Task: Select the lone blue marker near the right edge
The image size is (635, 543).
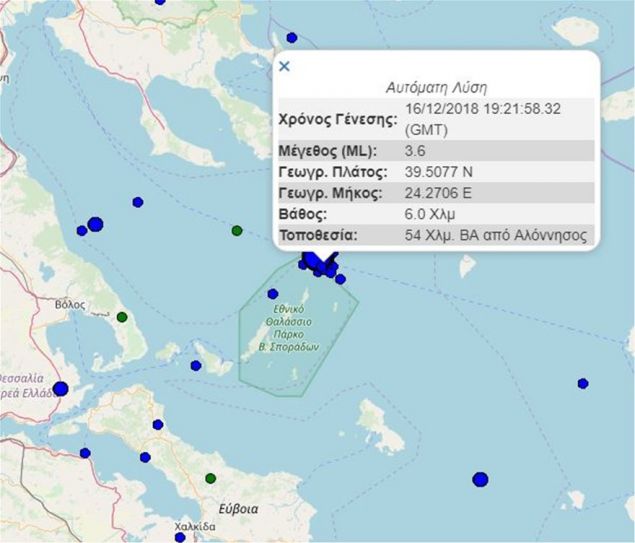Action: coord(582,383)
